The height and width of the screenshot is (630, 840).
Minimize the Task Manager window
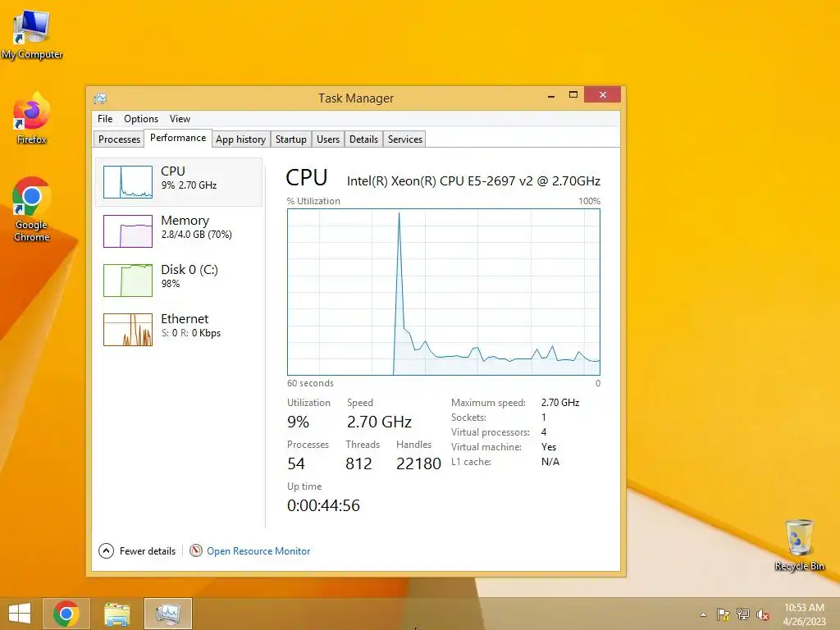pos(550,95)
